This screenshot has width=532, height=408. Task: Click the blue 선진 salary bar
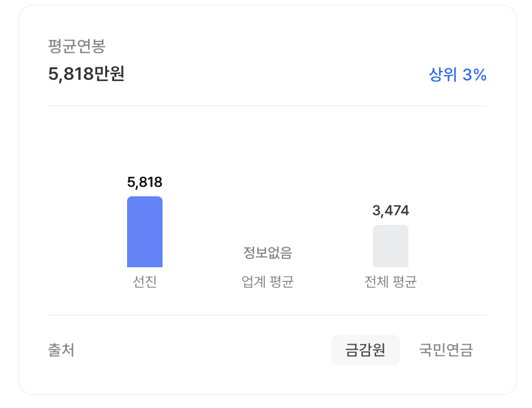pyautogui.click(x=145, y=232)
